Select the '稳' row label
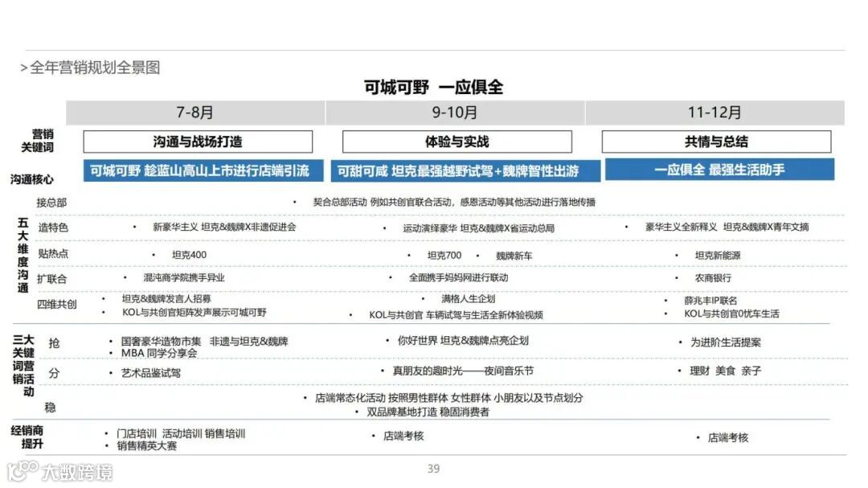The image size is (868, 488). coord(51,408)
